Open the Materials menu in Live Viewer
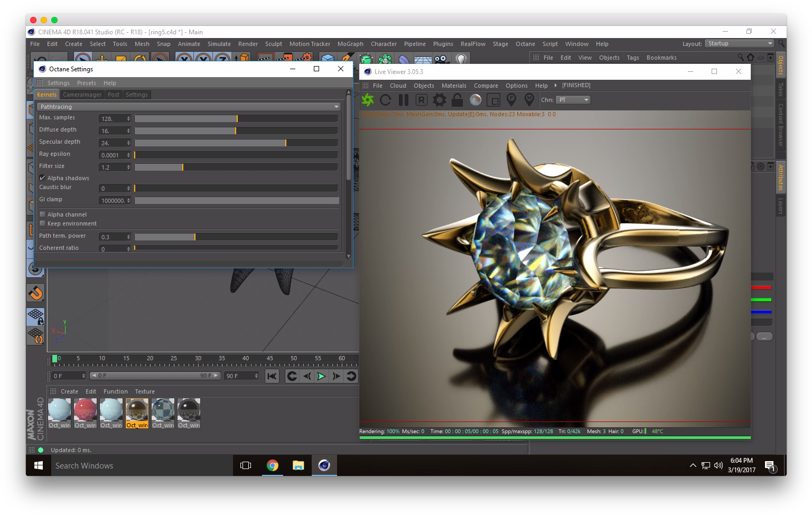This screenshot has height=515, width=812. click(453, 85)
